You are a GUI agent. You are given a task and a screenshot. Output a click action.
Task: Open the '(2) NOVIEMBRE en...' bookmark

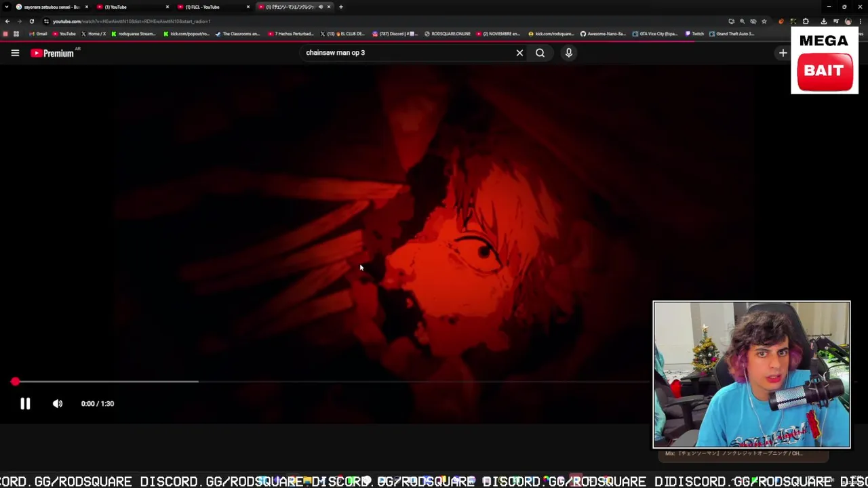(x=498, y=34)
